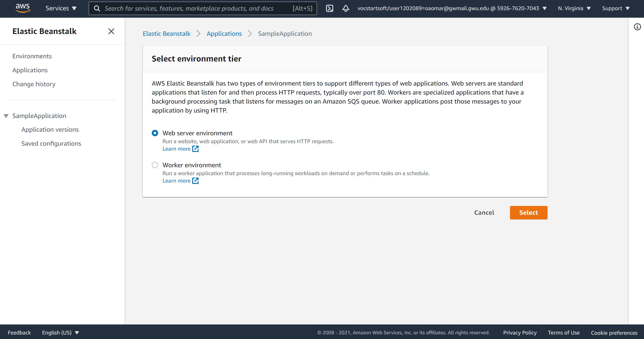
Task: Open Cookie preferences in the footer
Action: (x=614, y=332)
